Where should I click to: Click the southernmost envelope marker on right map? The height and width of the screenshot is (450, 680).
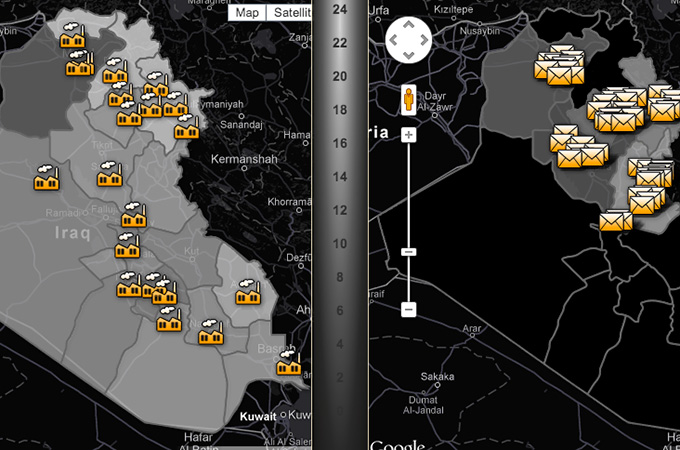click(x=616, y=219)
